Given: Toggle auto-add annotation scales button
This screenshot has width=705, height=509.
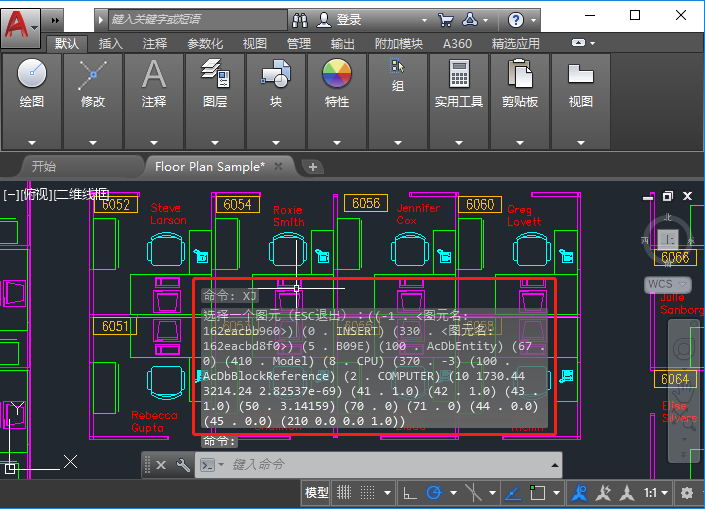Looking at the screenshot, I should pyautogui.click(x=602, y=493).
